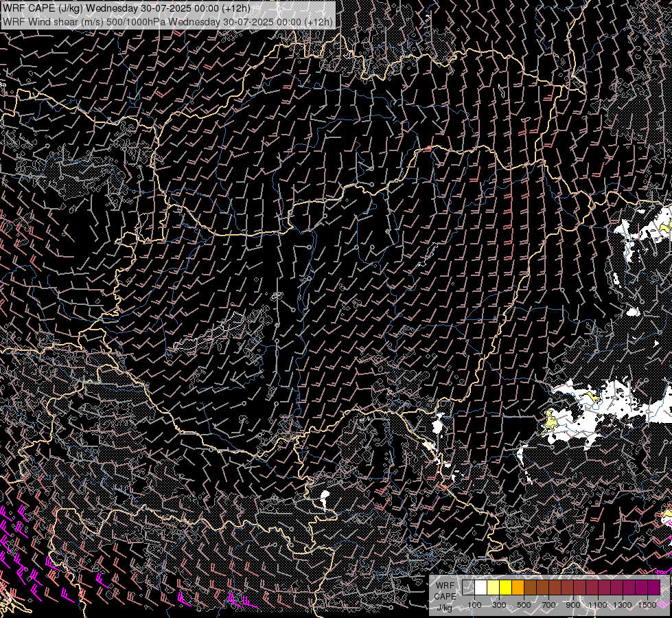Image resolution: width=672 pixels, height=618 pixels.
Task: Select the bright yellow 300–400 legend swatch
Action: click(x=506, y=588)
